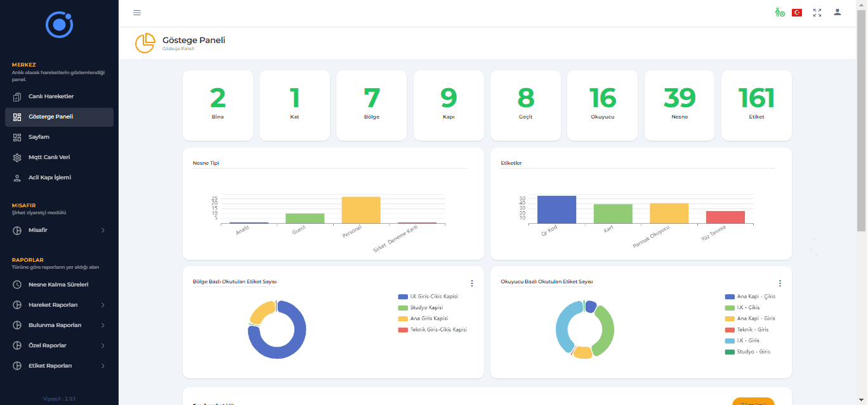
Task: Enter fullscreen mode with expand icon
Action: (x=817, y=13)
